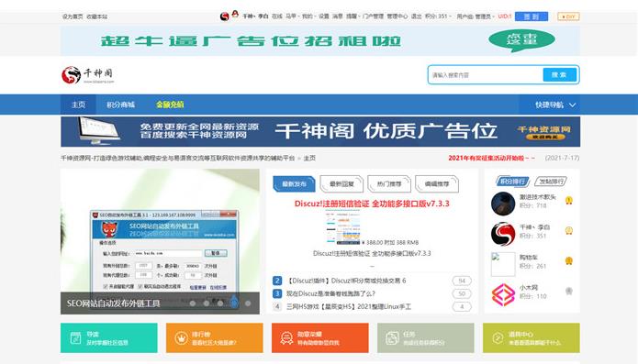
Task: Select the highlighted fourth carousel dot
Action: coord(234,302)
